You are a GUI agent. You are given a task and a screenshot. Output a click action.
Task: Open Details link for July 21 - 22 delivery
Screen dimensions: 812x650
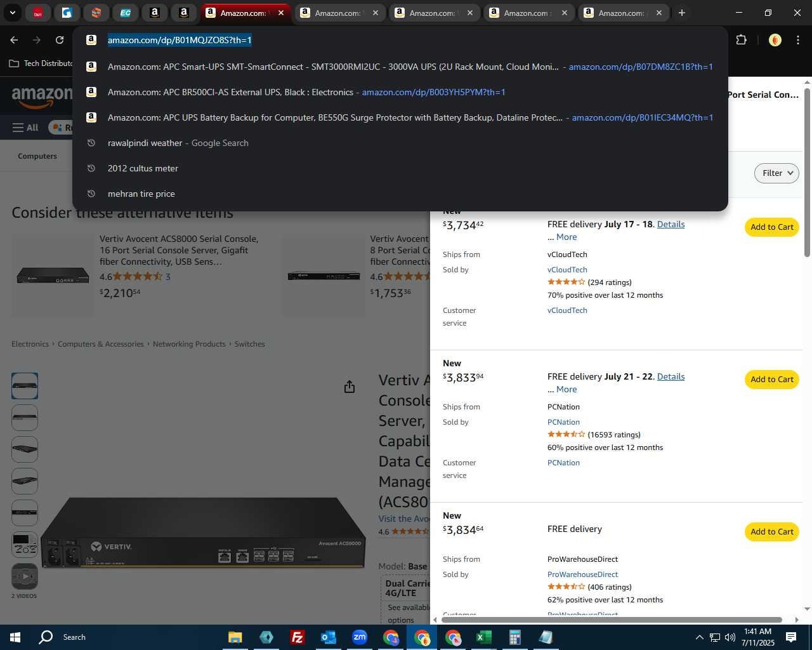(671, 376)
